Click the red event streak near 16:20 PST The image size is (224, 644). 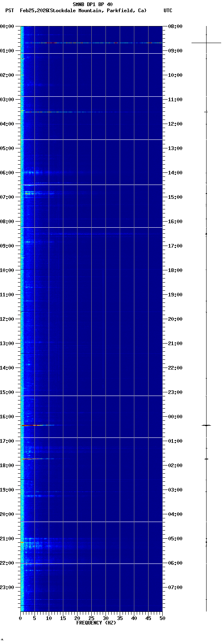pos(37,425)
